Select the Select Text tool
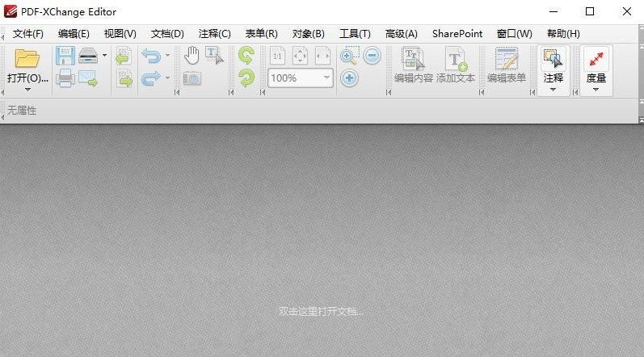The height and width of the screenshot is (357, 644). [214, 56]
